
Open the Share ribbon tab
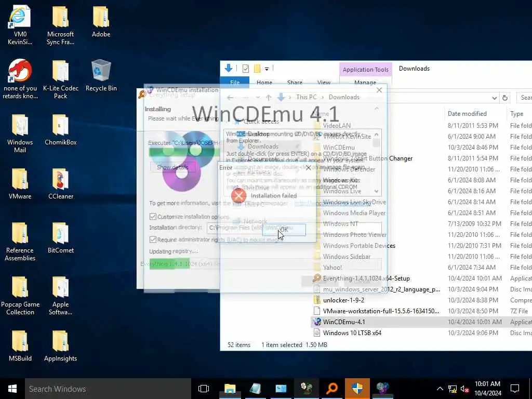point(295,82)
